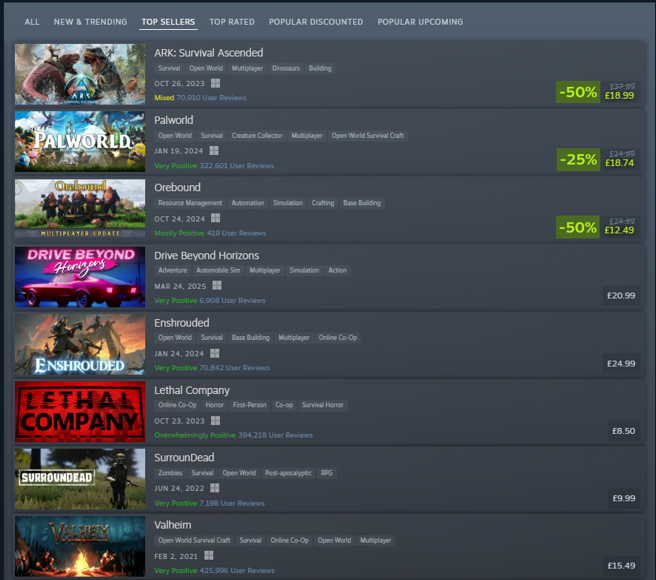
Task: Click Windows platform icon for Enshrouded
Action: [215, 353]
